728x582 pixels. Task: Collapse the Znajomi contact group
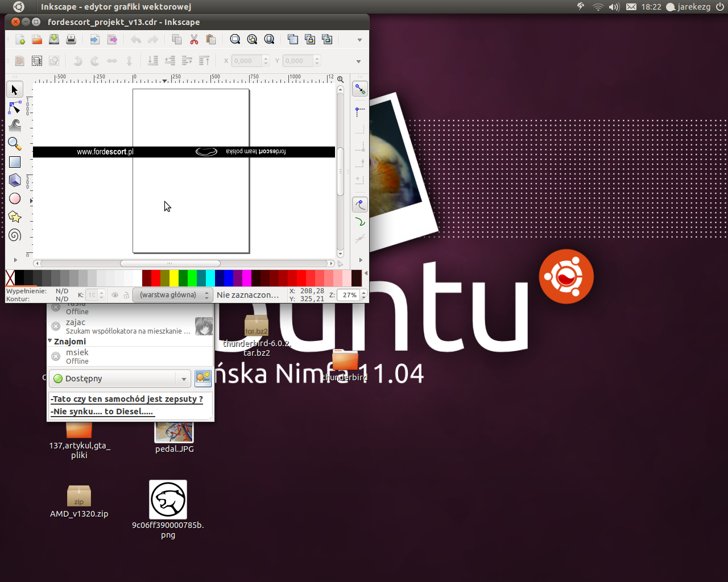coord(50,341)
